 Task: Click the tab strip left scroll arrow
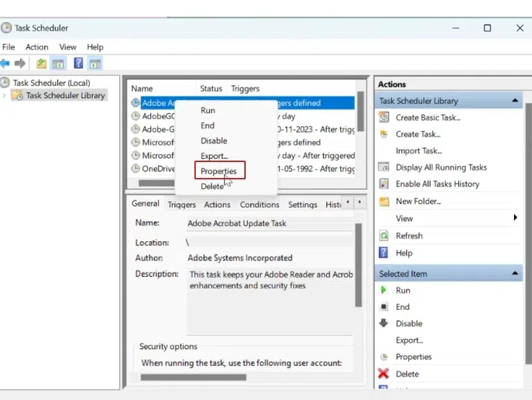(x=348, y=202)
